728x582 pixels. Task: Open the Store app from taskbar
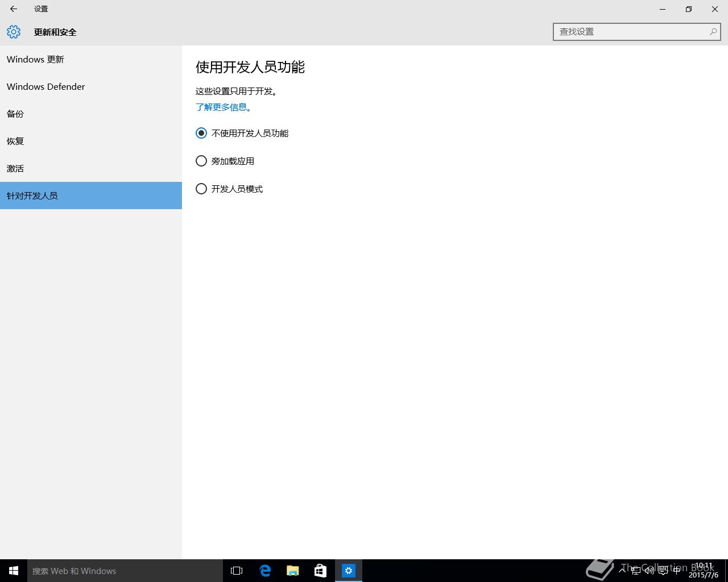tap(321, 571)
